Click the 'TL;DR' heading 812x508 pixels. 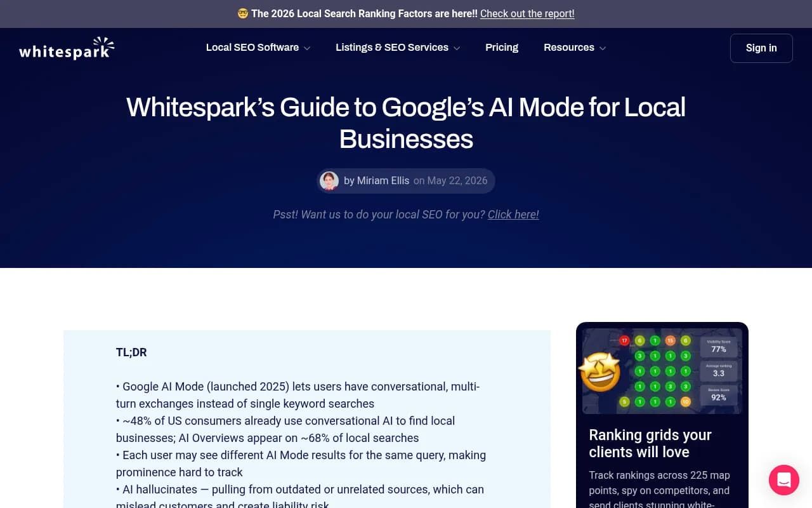tap(131, 352)
